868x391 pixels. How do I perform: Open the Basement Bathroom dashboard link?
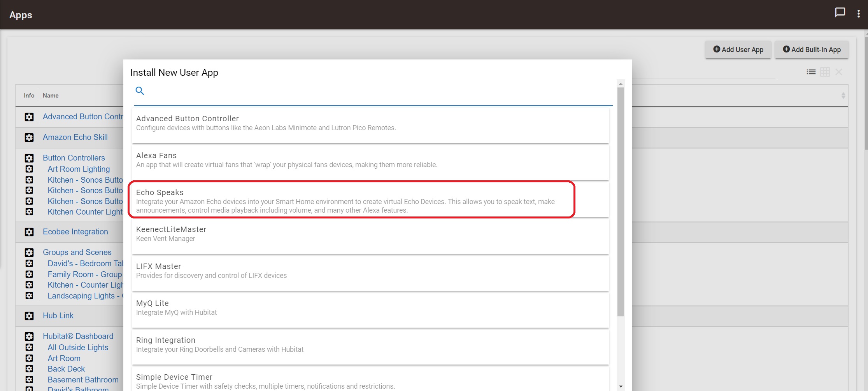click(83, 380)
